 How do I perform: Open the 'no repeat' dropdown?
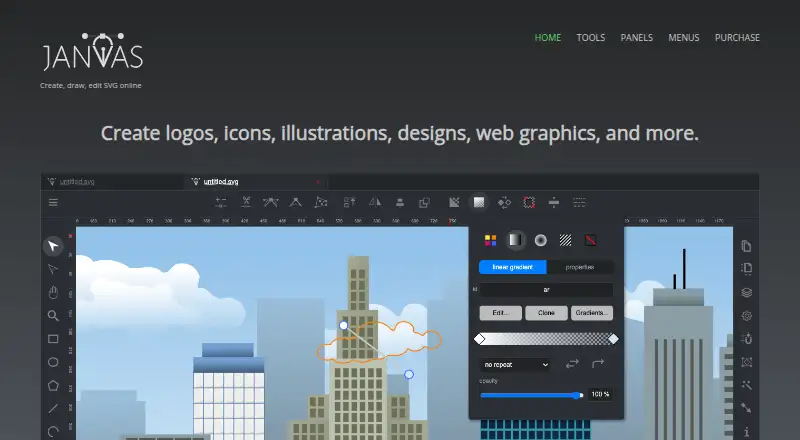coord(515,364)
